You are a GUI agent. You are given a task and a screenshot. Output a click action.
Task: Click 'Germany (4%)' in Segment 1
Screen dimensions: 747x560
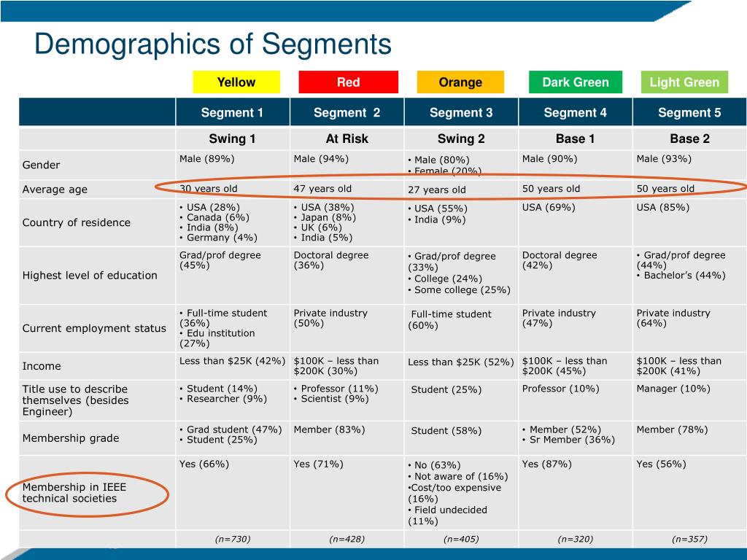point(218,237)
